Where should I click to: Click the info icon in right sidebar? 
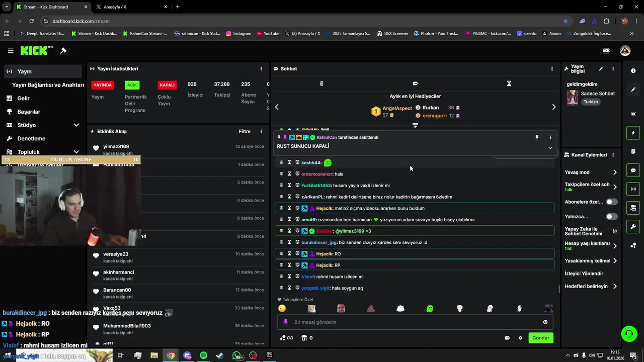633,71
